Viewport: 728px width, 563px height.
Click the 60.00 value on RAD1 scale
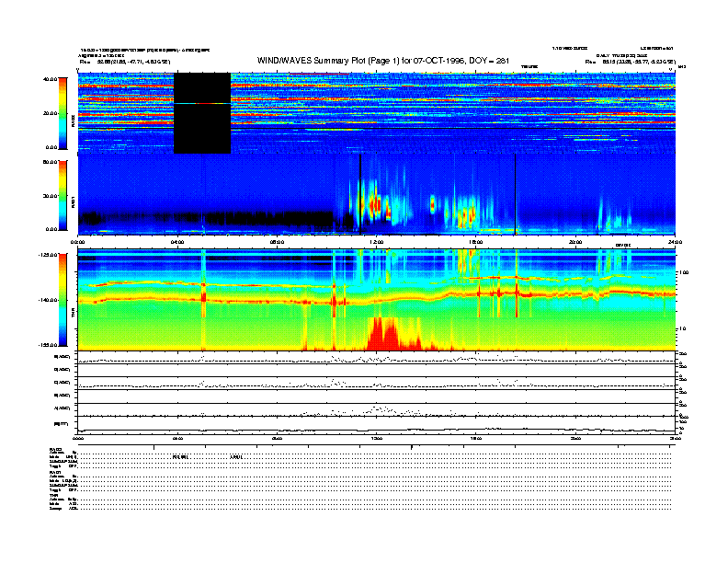(50, 162)
